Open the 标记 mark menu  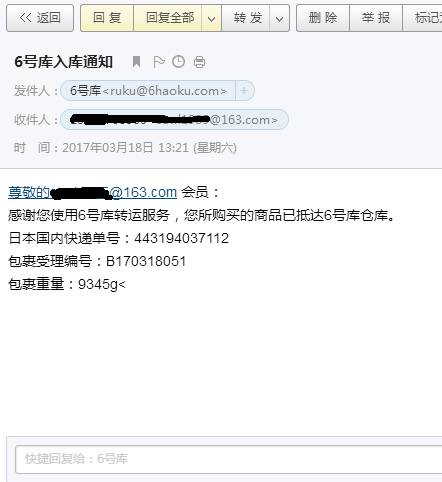coord(423,18)
